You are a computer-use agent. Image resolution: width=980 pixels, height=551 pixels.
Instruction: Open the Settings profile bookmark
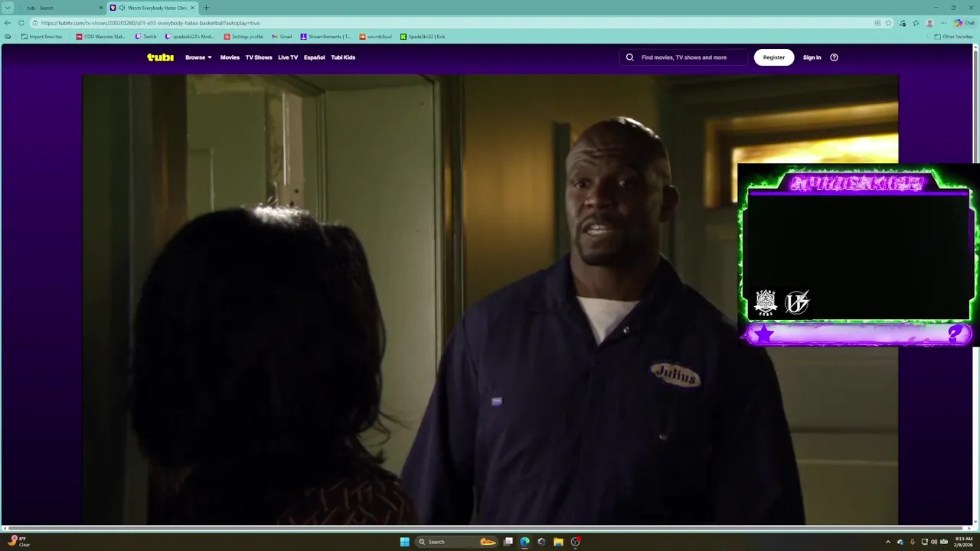(243, 37)
